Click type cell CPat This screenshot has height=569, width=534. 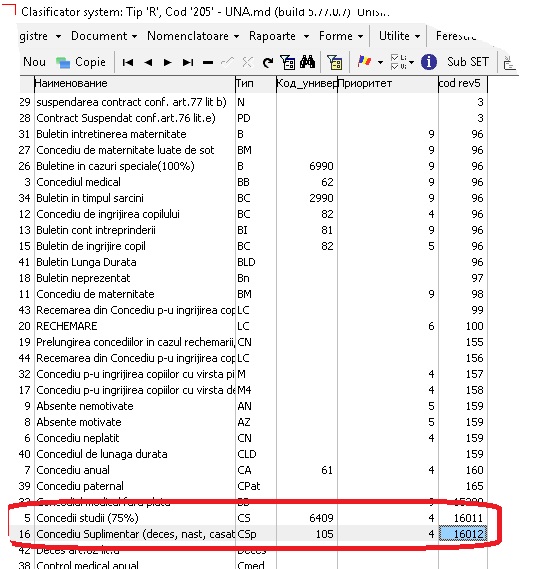(x=256, y=486)
